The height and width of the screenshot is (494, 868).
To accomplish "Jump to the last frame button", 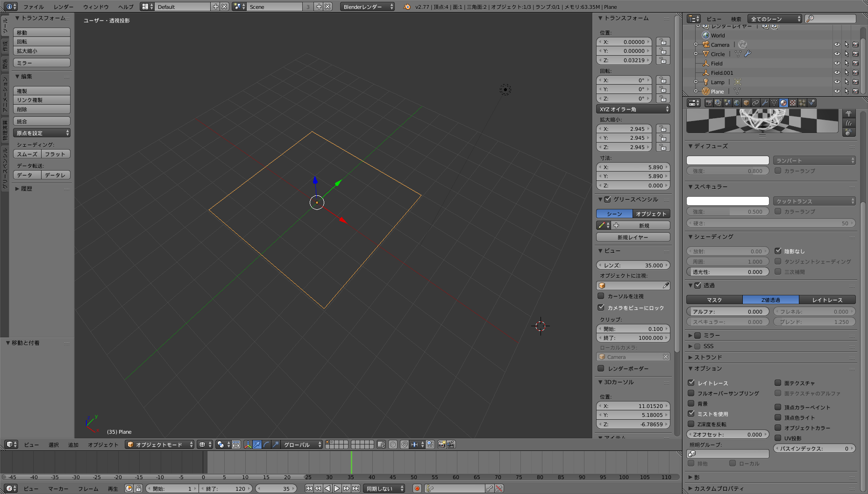I will [x=356, y=488].
